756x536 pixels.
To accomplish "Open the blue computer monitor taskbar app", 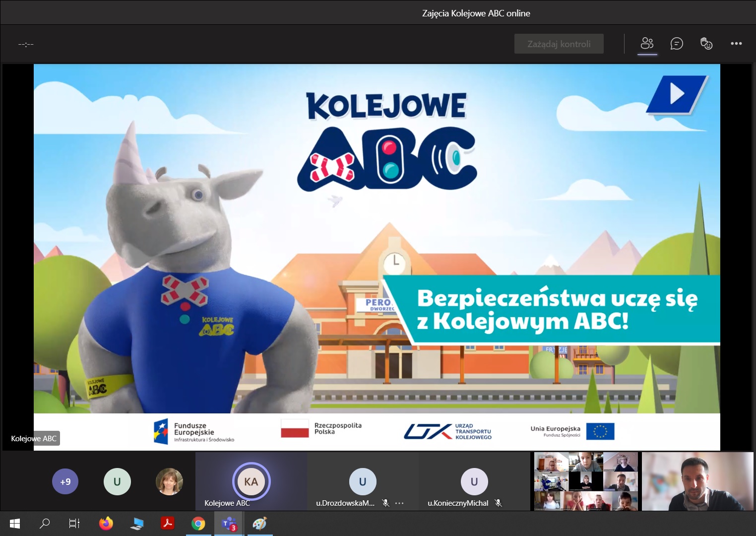I will pos(137,524).
